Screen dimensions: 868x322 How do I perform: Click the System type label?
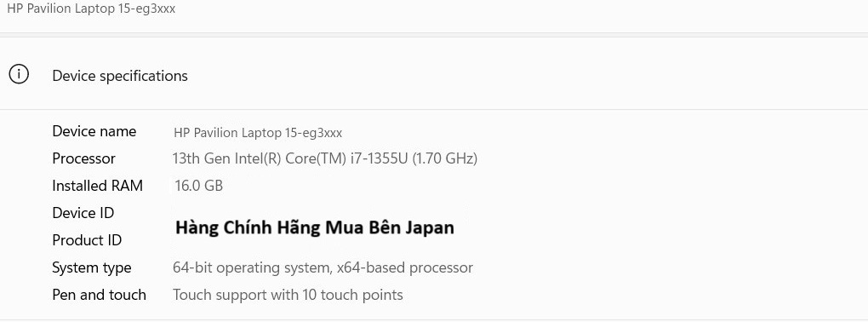92,267
